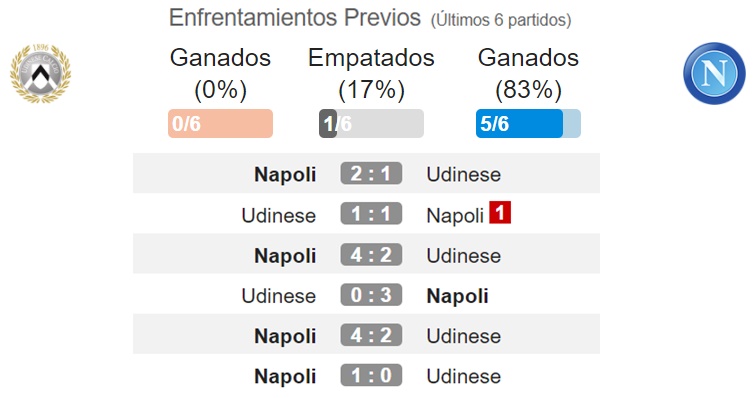Select the 0/6 orange wins bar
Viewport: 753px width, 398px height.
[220, 123]
